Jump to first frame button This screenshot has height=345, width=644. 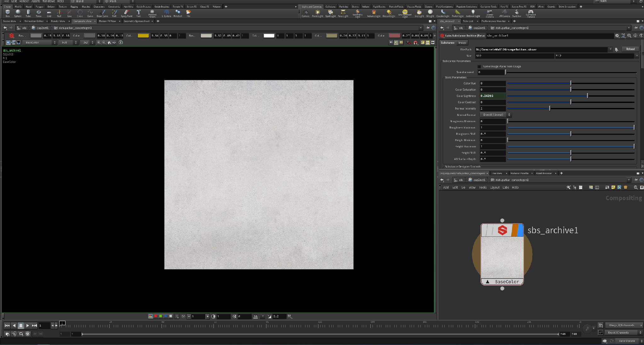pyautogui.click(x=7, y=325)
